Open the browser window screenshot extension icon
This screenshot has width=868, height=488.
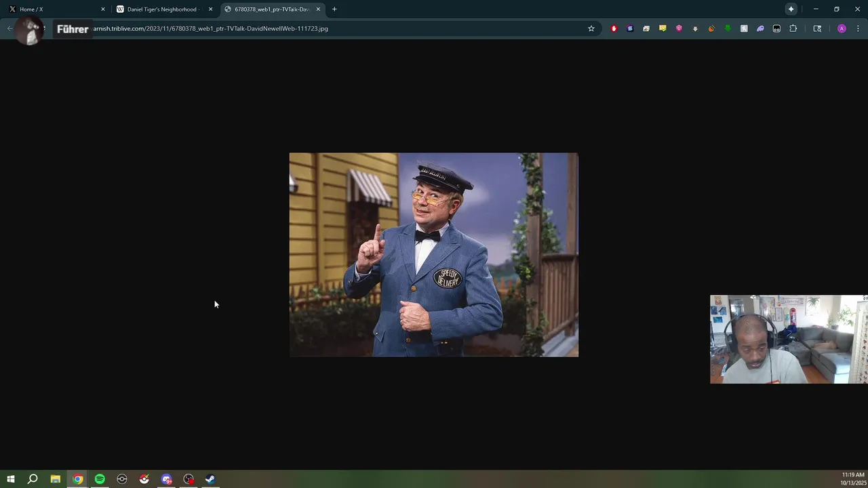click(646, 28)
